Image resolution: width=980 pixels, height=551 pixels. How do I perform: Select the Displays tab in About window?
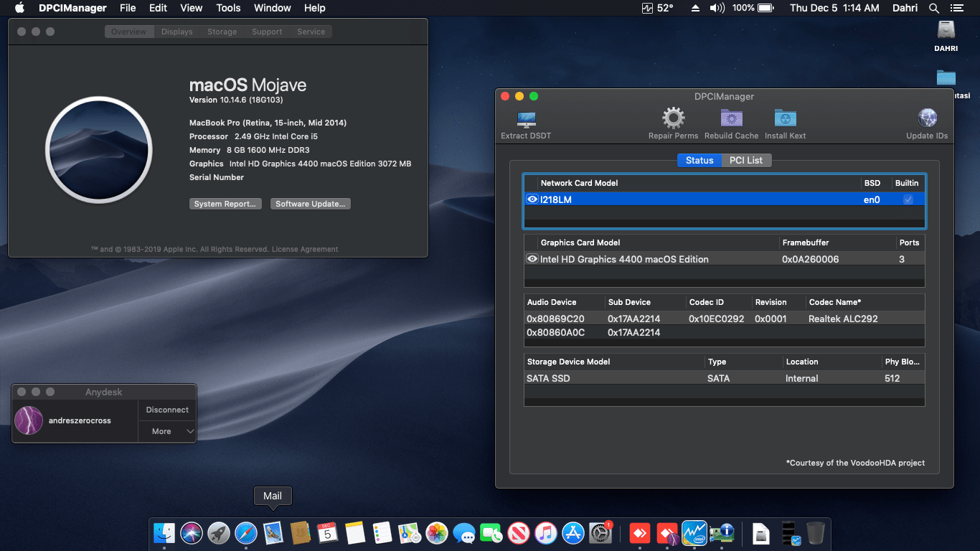176,31
